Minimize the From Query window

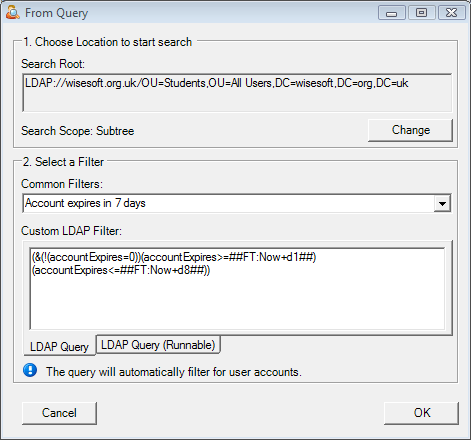(392, 13)
